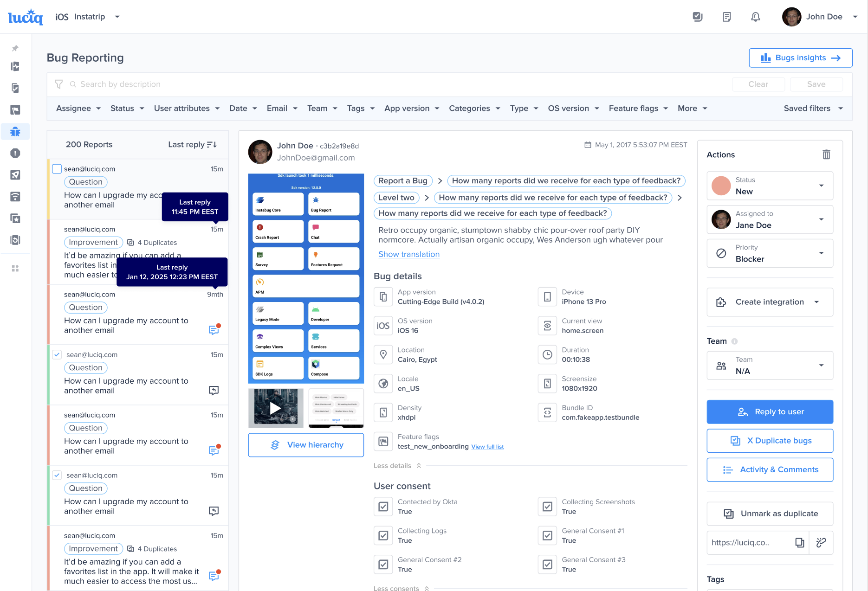Click the salmon status color circle
The image size is (868, 591).
(721, 186)
